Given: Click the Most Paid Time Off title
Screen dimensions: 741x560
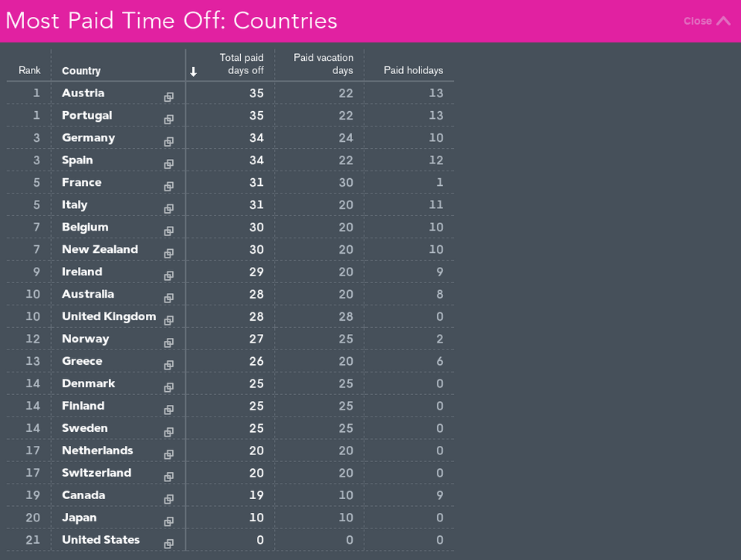Looking at the screenshot, I should [x=171, y=21].
